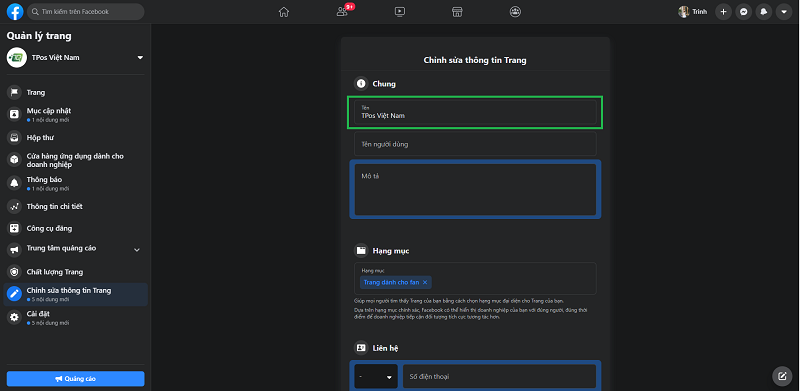This screenshot has width=800, height=391.
Task: Click the Trung tâm quảng cáo megaphone icon
Action: point(14,250)
